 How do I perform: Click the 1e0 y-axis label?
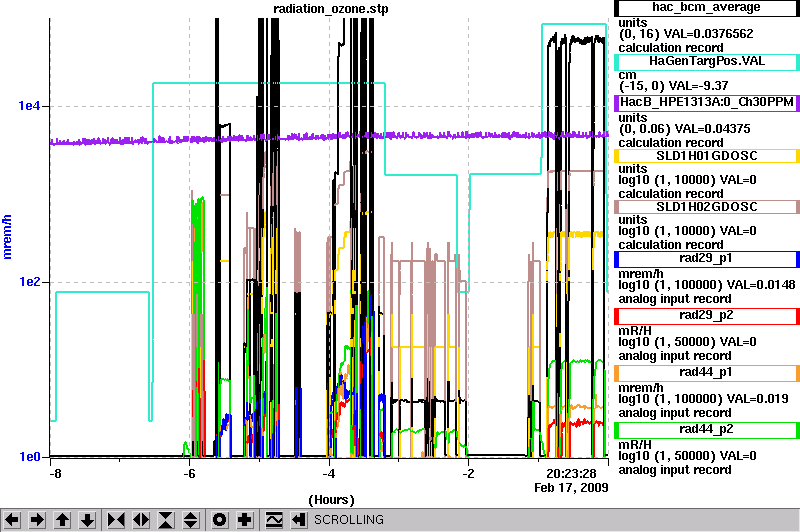[29, 457]
